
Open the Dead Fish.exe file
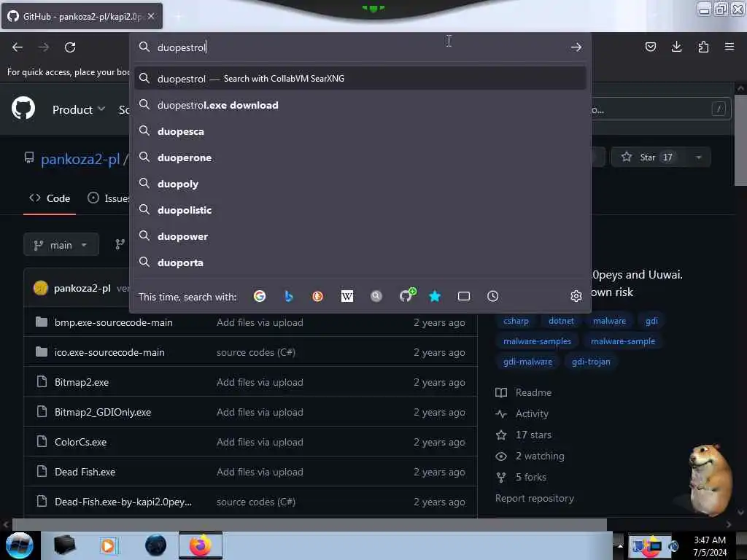pos(85,472)
